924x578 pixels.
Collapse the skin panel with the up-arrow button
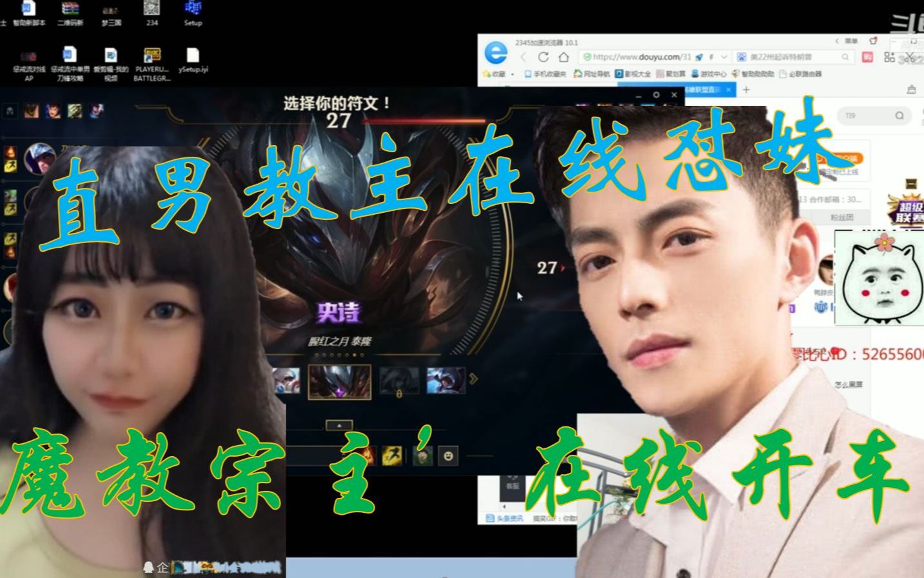click(339, 425)
